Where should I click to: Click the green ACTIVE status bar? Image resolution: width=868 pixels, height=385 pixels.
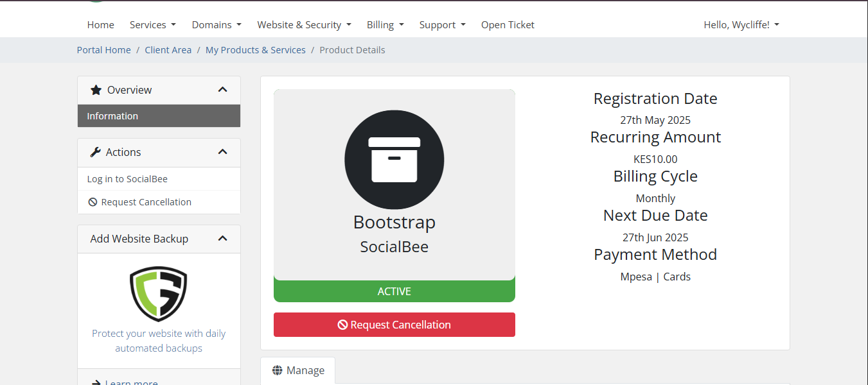(394, 291)
